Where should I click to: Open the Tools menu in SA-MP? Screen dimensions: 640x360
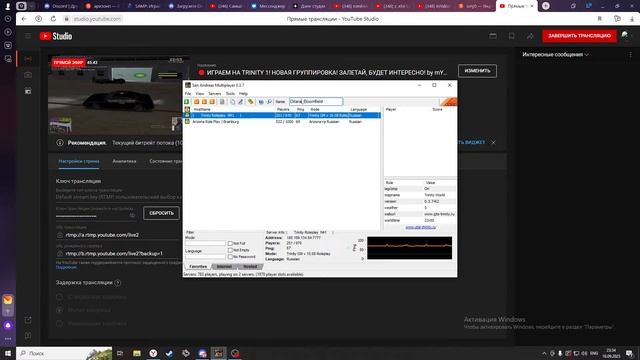(230, 94)
